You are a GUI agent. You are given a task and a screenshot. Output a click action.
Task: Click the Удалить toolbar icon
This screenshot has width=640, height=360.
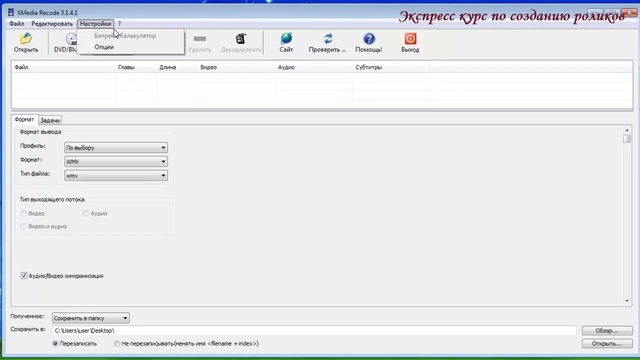tap(200, 42)
